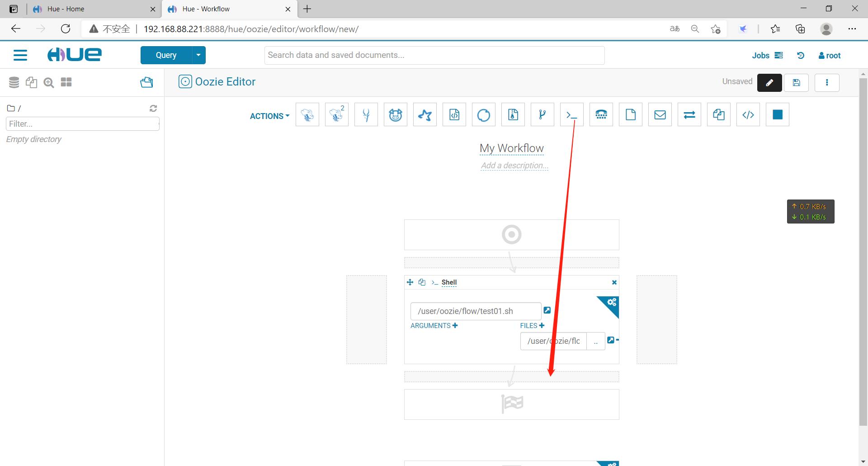Open the job history icon

(x=801, y=55)
